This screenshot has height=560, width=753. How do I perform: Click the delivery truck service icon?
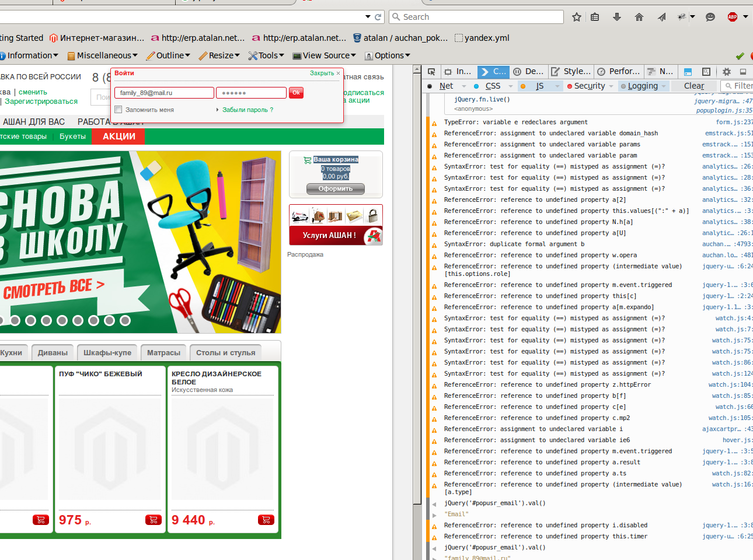pyautogui.click(x=299, y=216)
